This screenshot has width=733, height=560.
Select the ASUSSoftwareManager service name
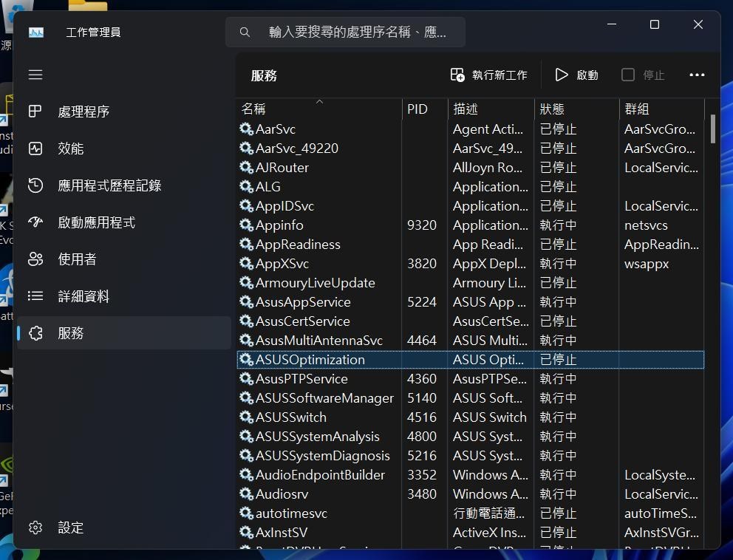[324, 398]
